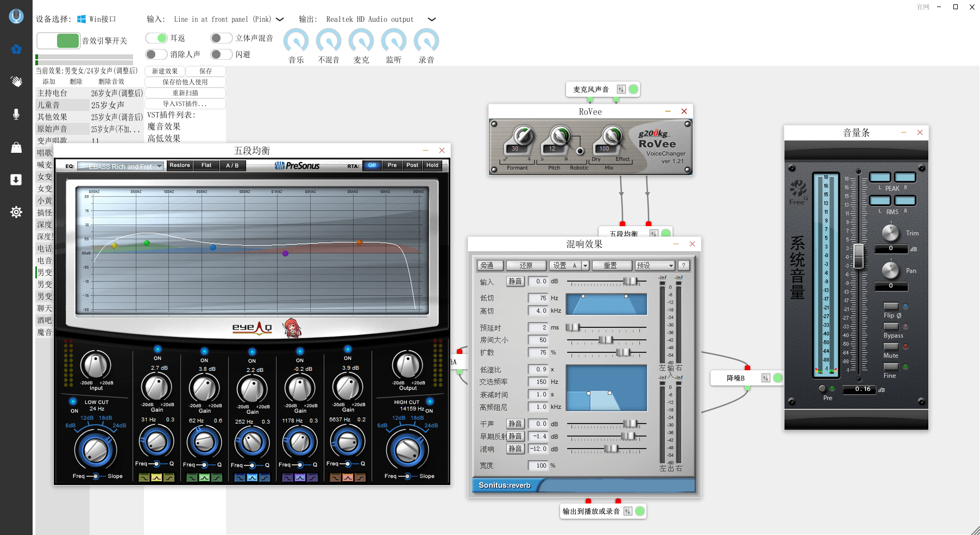The image size is (980, 535).
Task: Toggle the 麦克风声音 node green enable light
Action: pyautogui.click(x=633, y=89)
